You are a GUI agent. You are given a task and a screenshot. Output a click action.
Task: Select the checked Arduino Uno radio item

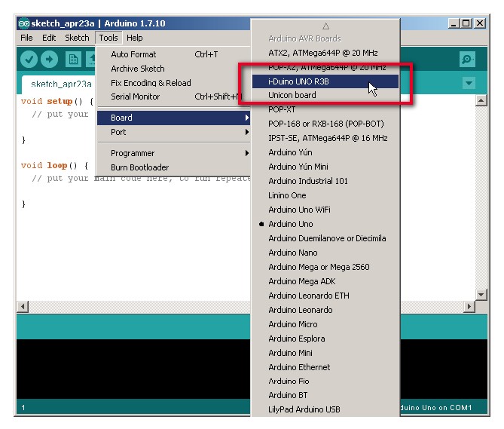point(325,224)
